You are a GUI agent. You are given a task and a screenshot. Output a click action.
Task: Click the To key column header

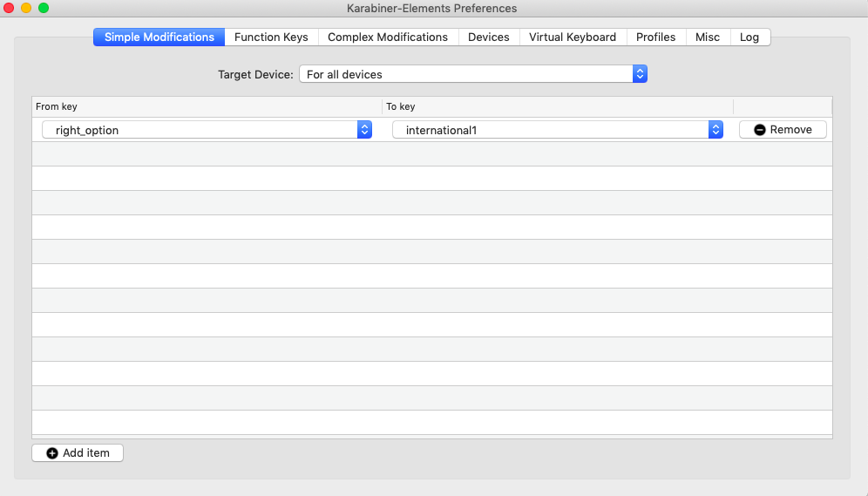click(x=558, y=106)
